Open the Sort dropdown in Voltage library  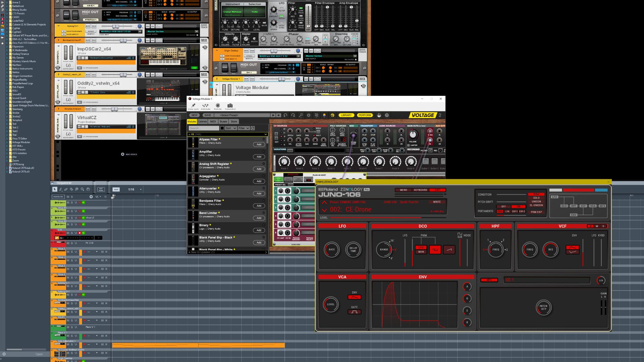click(231, 128)
